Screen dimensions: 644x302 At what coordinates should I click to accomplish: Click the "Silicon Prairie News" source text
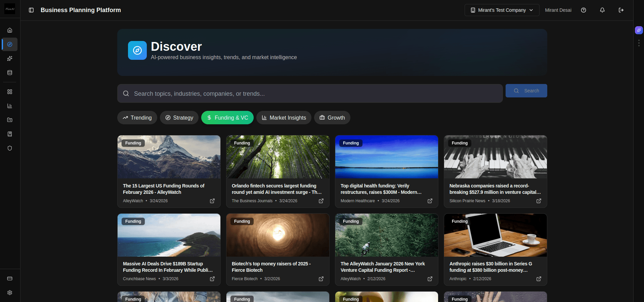(x=467, y=201)
